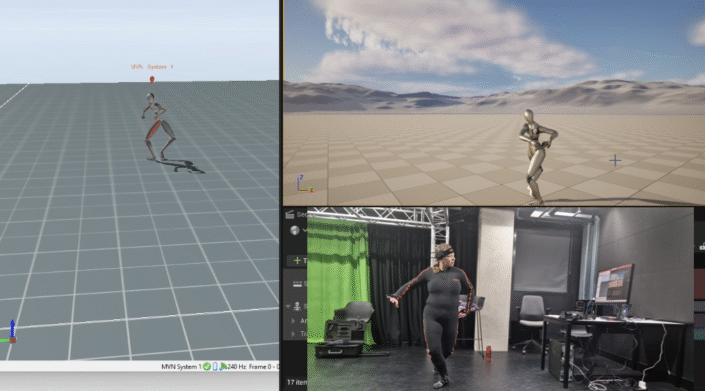705x391 pixels.
Task: Click the '240 Hz' sample rate text
Action: point(236,367)
